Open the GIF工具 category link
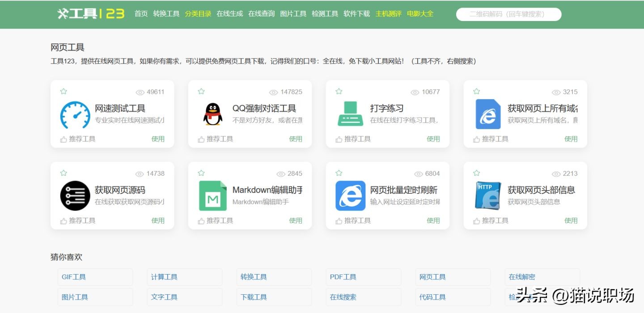 (73, 277)
